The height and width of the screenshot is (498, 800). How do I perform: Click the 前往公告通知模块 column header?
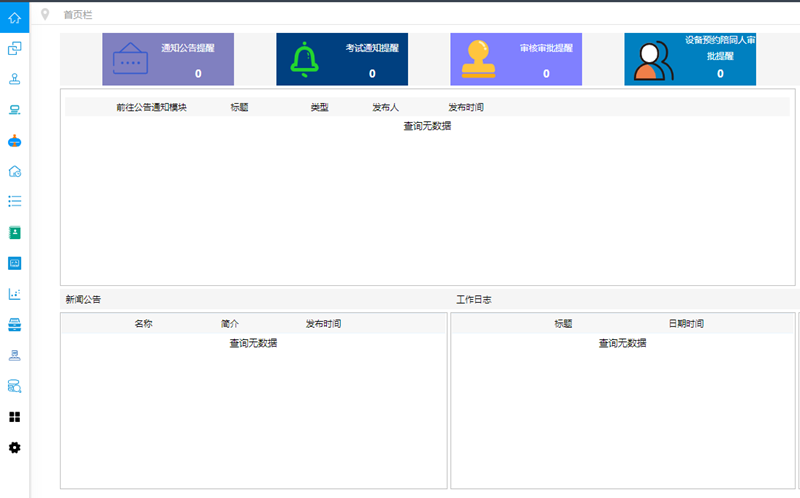(151, 107)
